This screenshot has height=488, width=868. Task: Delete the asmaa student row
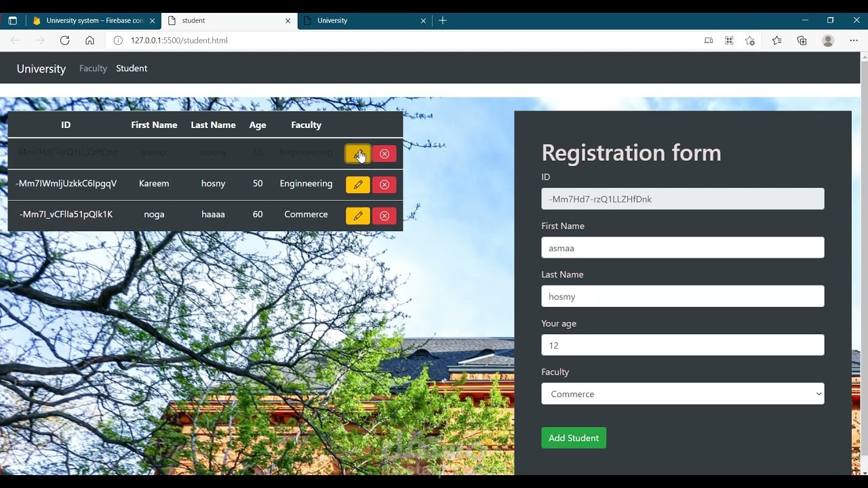[384, 154]
